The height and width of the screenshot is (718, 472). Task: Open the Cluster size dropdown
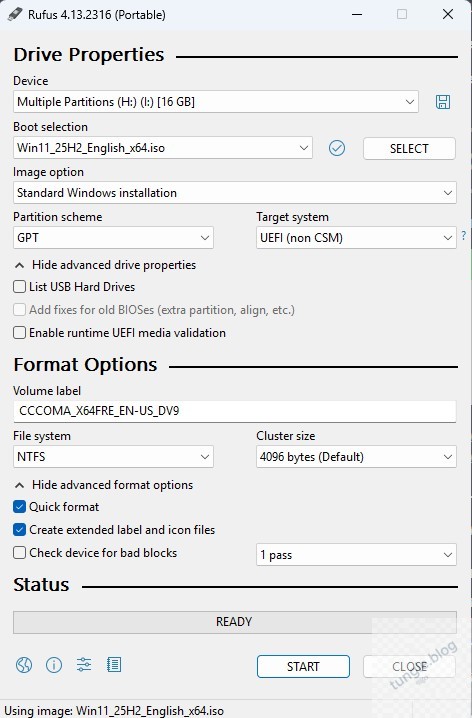pyautogui.click(x=356, y=457)
